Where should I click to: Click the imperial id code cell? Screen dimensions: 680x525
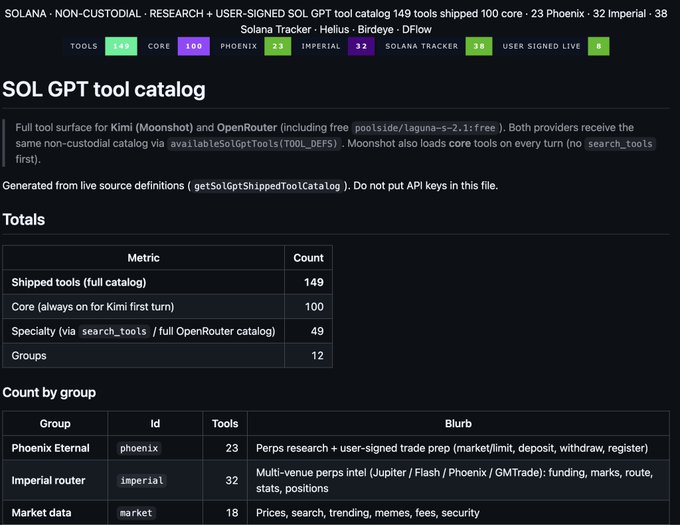142,481
